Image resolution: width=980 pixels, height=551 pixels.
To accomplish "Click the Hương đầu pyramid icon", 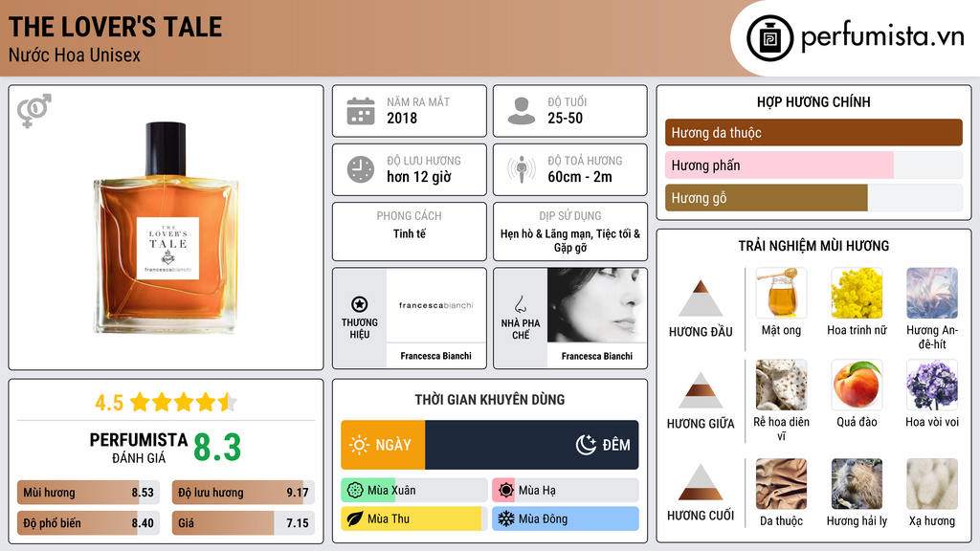I will click(x=701, y=298).
